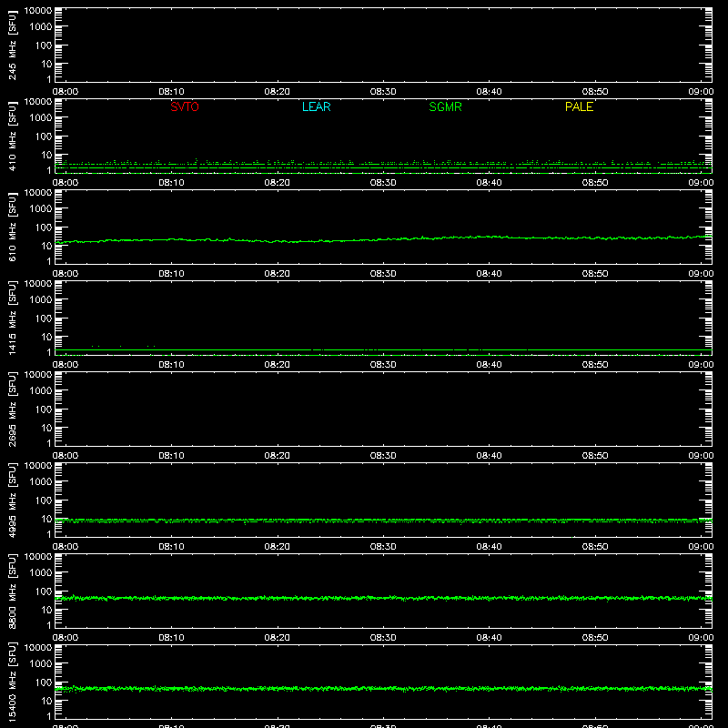This screenshot has height=728, width=728.
Task: Click the 1000 tick on 15400 MHz axis
Action: [41, 664]
